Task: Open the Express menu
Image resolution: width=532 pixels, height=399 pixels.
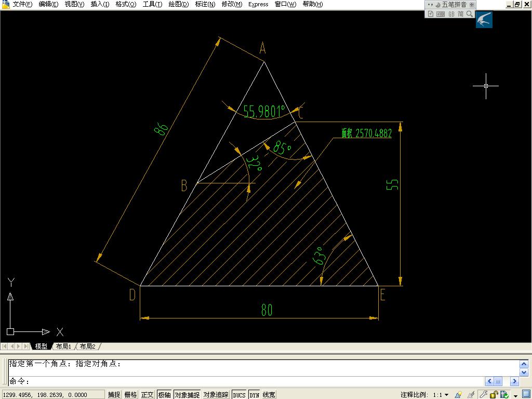Action: [x=258, y=4]
